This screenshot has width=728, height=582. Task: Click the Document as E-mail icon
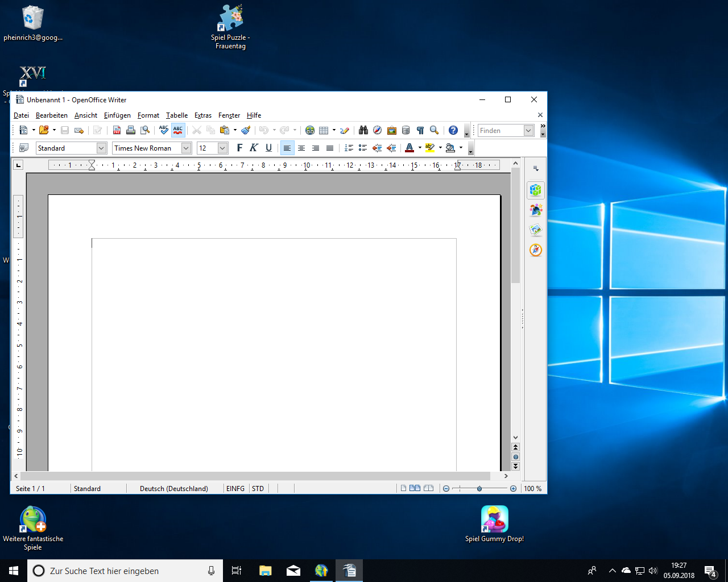click(79, 130)
